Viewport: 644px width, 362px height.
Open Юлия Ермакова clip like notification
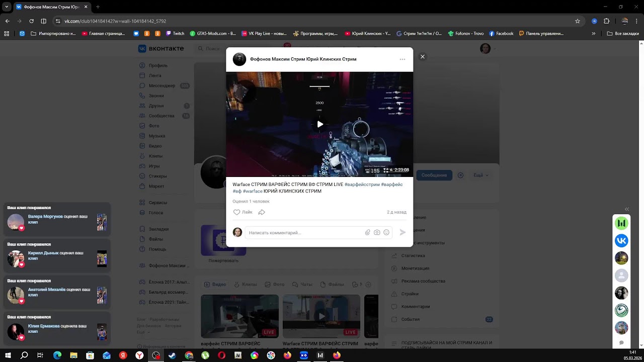click(57, 328)
